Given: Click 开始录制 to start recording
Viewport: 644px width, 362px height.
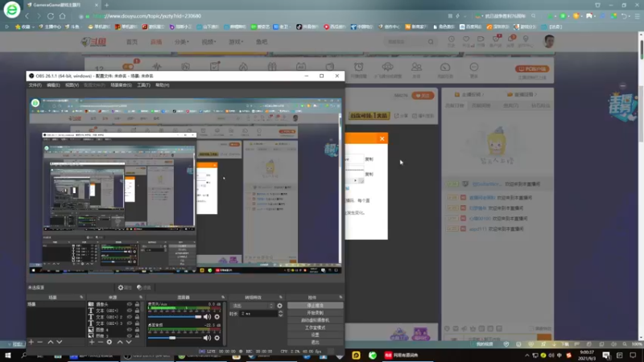Looking at the screenshot, I should 315,313.
